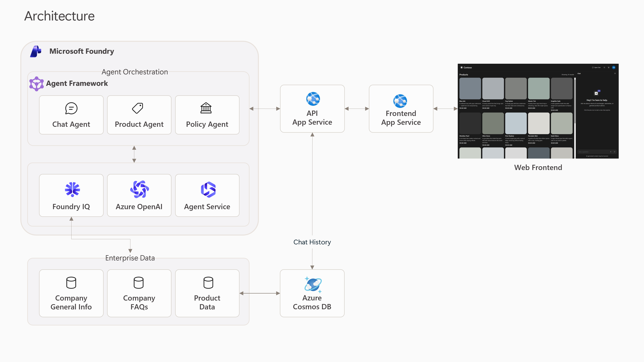The height and width of the screenshot is (362, 644).
Task: Click the 'Web Frontend' caption
Action: [538, 168]
